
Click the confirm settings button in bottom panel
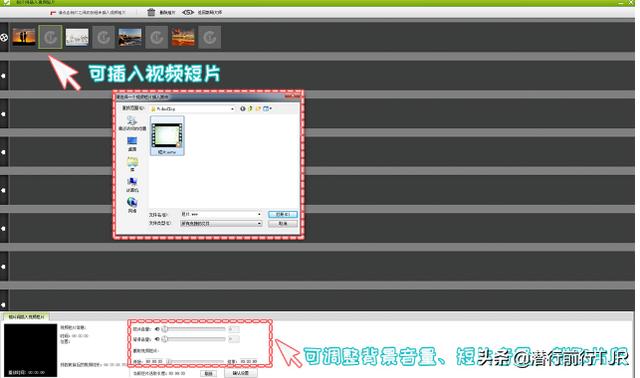click(240, 374)
